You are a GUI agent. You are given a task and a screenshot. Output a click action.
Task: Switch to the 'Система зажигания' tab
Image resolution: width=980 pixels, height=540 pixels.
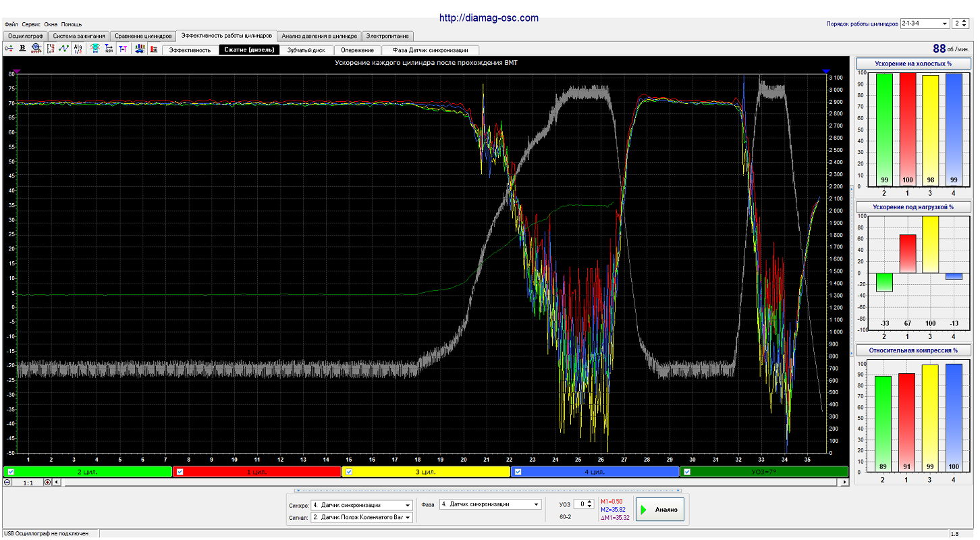tap(79, 36)
